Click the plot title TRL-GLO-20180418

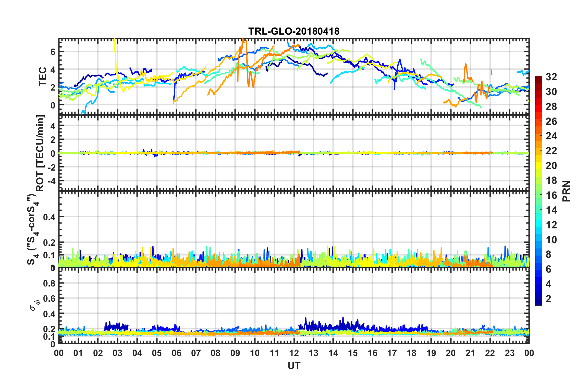294,31
